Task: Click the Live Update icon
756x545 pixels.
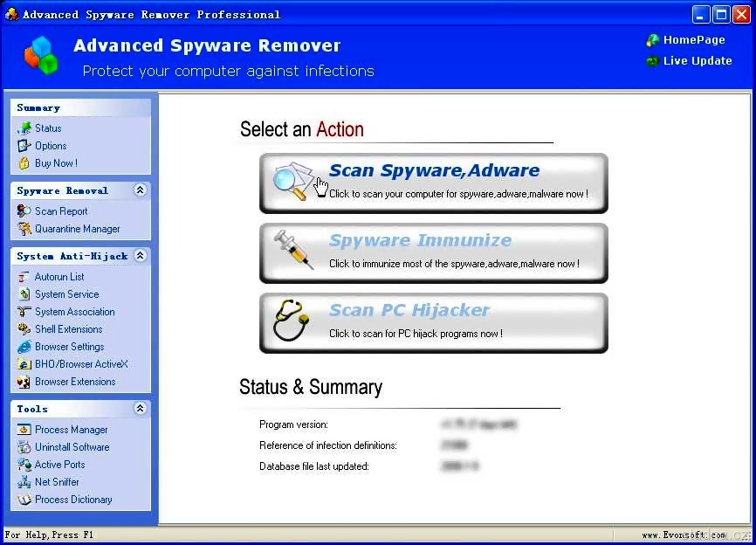Action: click(653, 61)
